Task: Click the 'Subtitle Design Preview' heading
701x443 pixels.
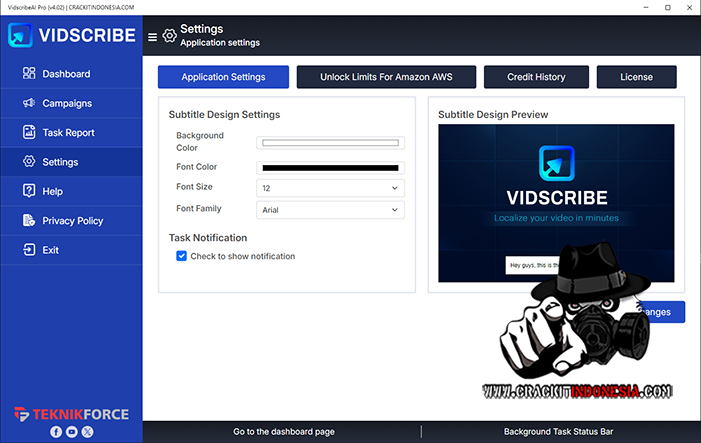Action: tap(493, 114)
